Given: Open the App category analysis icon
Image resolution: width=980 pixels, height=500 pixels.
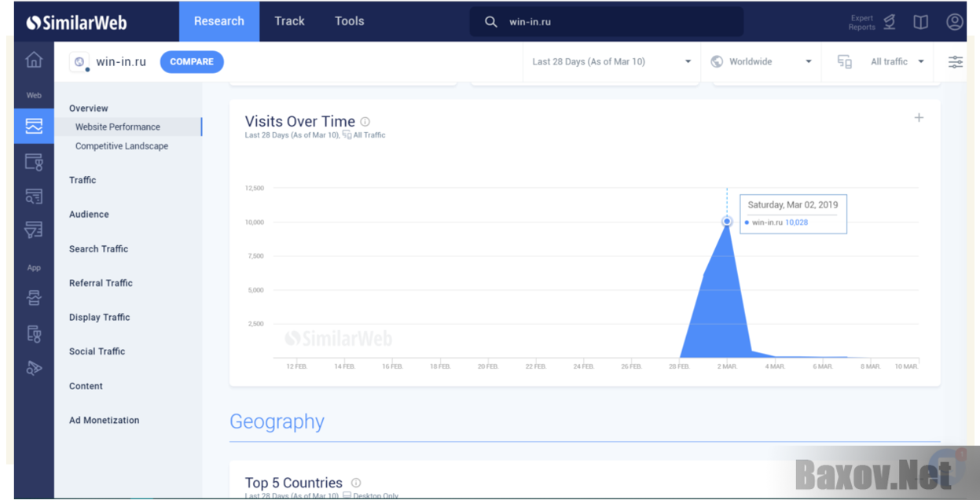Looking at the screenshot, I should pyautogui.click(x=34, y=333).
